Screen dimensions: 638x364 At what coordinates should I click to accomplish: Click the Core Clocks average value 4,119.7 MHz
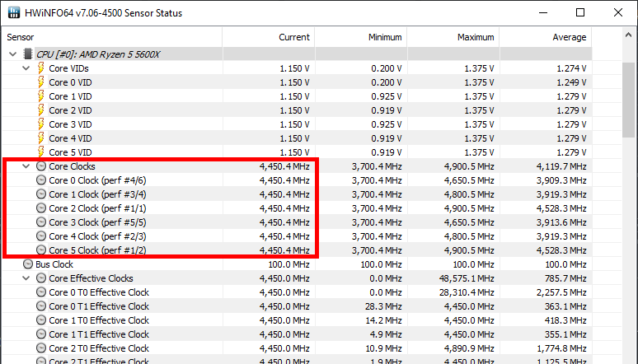pyautogui.click(x=561, y=166)
